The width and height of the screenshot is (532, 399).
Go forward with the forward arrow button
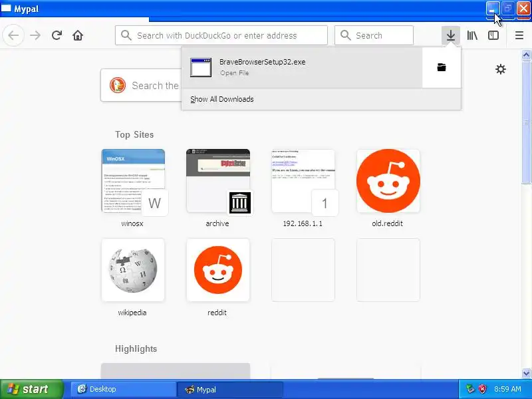(x=35, y=35)
